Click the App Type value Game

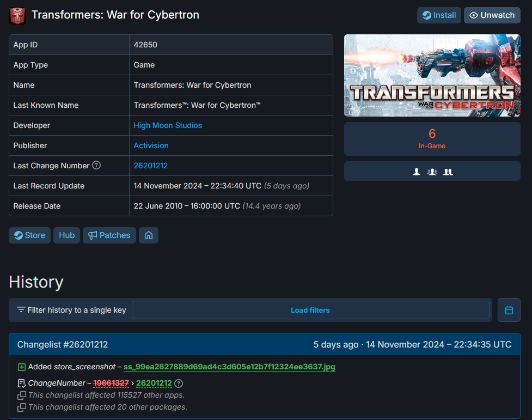(x=144, y=65)
